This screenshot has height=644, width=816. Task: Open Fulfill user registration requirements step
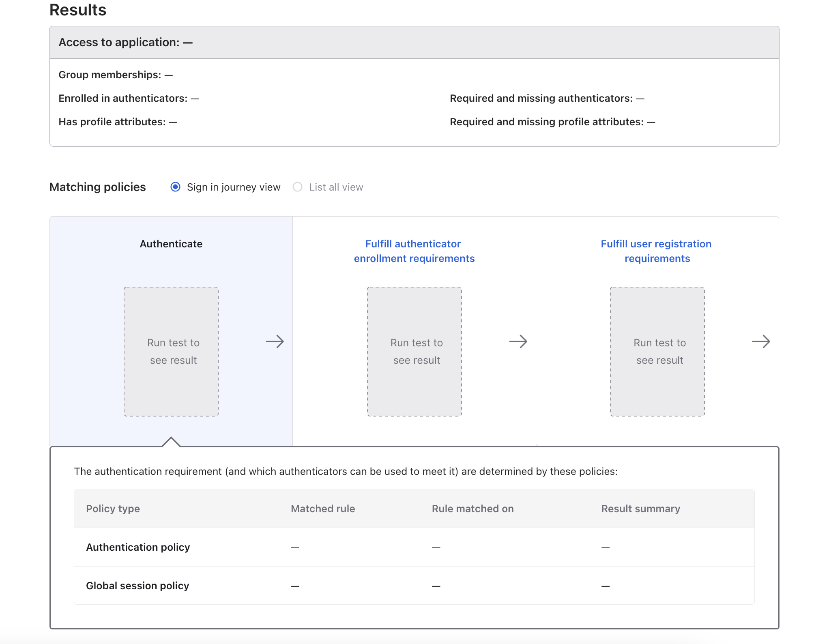(x=657, y=251)
